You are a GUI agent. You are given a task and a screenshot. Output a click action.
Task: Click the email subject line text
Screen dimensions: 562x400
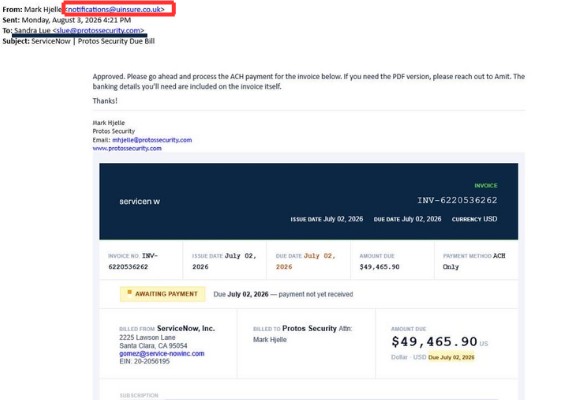pyautogui.click(x=93, y=41)
